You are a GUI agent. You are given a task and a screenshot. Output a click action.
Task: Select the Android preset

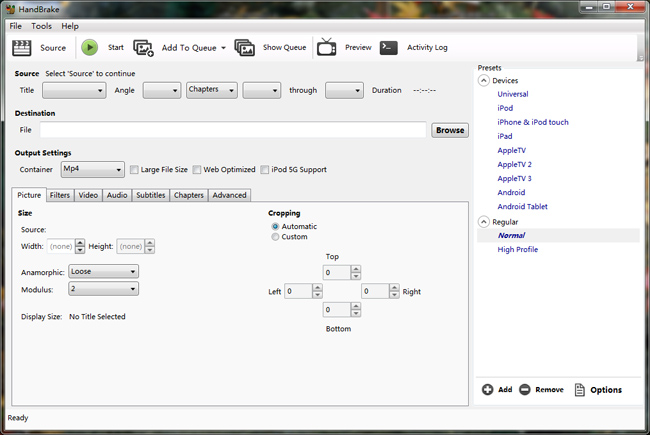pos(511,192)
